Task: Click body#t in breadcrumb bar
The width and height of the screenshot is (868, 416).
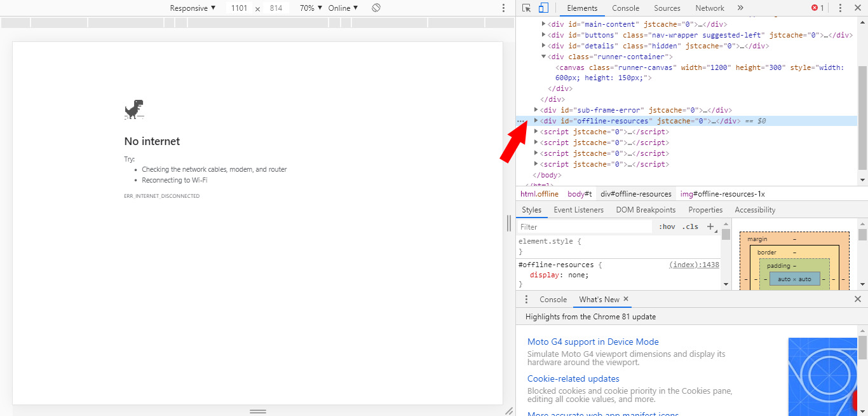Action: tap(580, 194)
